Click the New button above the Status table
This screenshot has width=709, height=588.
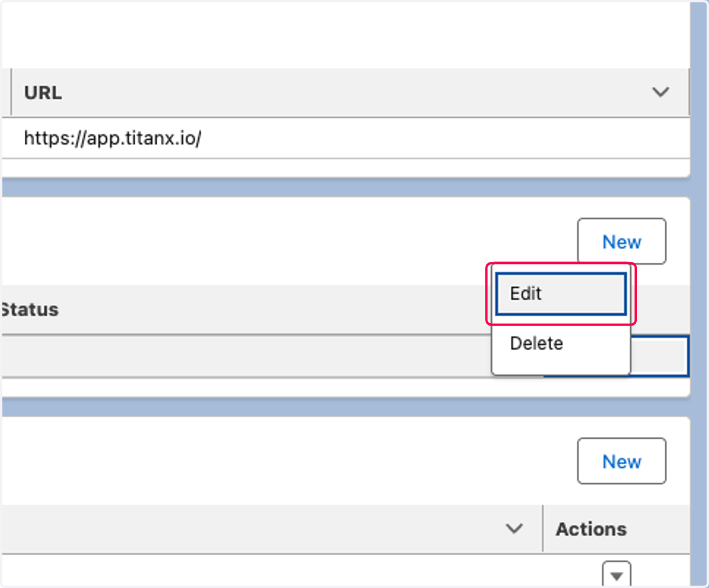[x=622, y=241]
